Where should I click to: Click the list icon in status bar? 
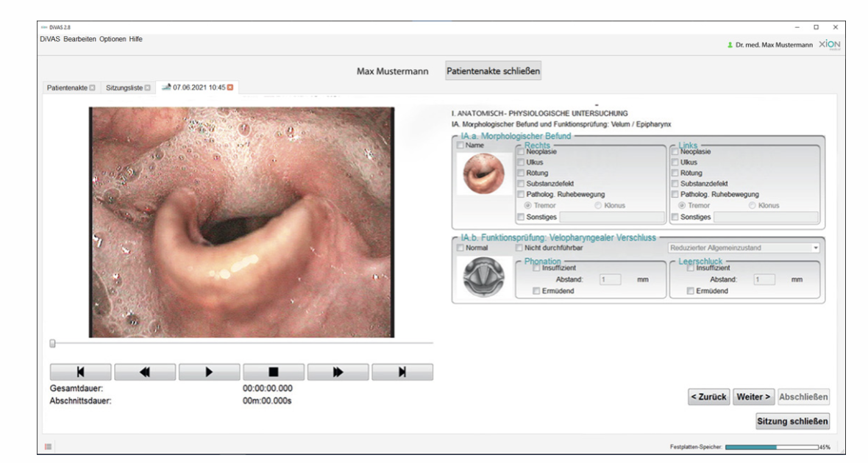point(48,447)
